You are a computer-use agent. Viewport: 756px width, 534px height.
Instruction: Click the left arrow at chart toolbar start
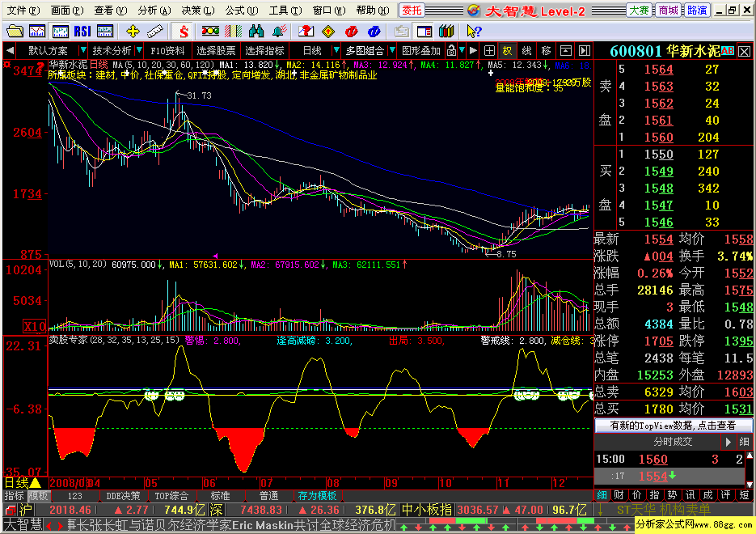(x=10, y=50)
